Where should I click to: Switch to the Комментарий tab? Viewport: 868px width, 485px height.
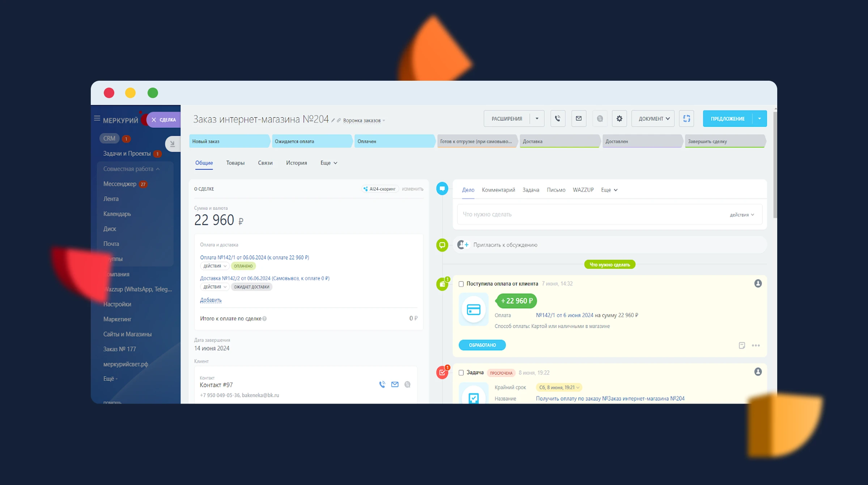pos(498,190)
